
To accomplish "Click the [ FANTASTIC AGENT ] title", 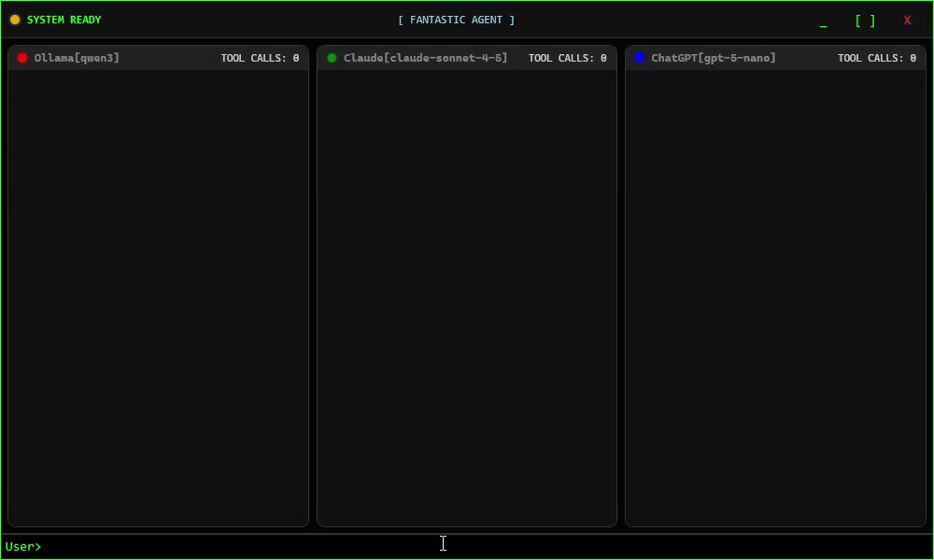I will point(457,20).
